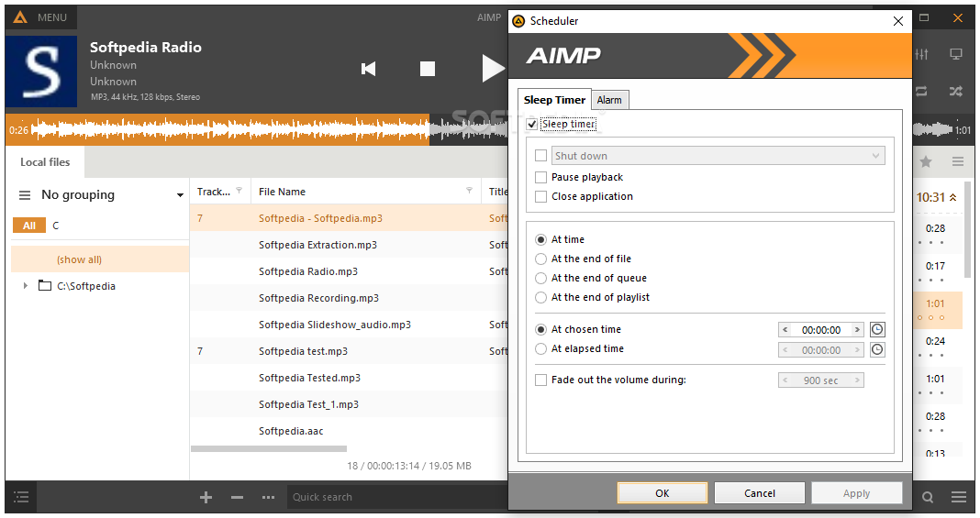The width and height of the screenshot is (980, 518).
Task: Select At the end of queue
Action: pyautogui.click(x=541, y=279)
